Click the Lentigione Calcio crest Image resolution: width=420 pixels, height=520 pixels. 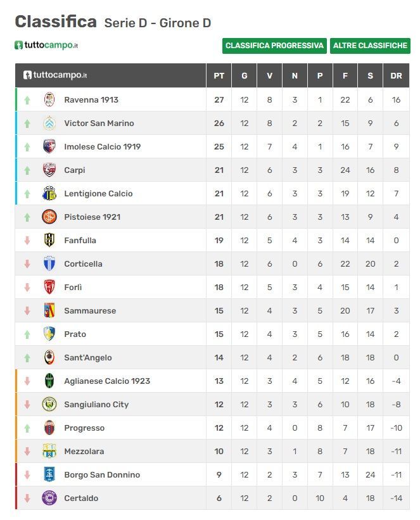coord(49,193)
